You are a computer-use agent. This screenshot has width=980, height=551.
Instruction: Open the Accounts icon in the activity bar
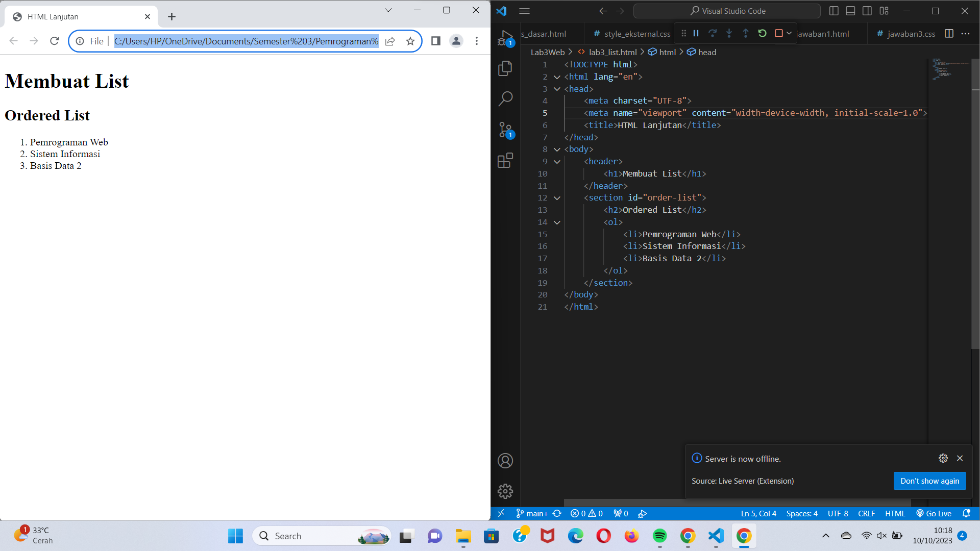[505, 460]
